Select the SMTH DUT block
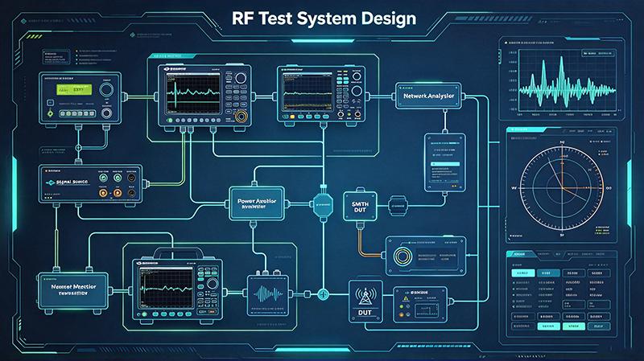Image resolution: width=644 pixels, height=361 pixels. [x=360, y=207]
